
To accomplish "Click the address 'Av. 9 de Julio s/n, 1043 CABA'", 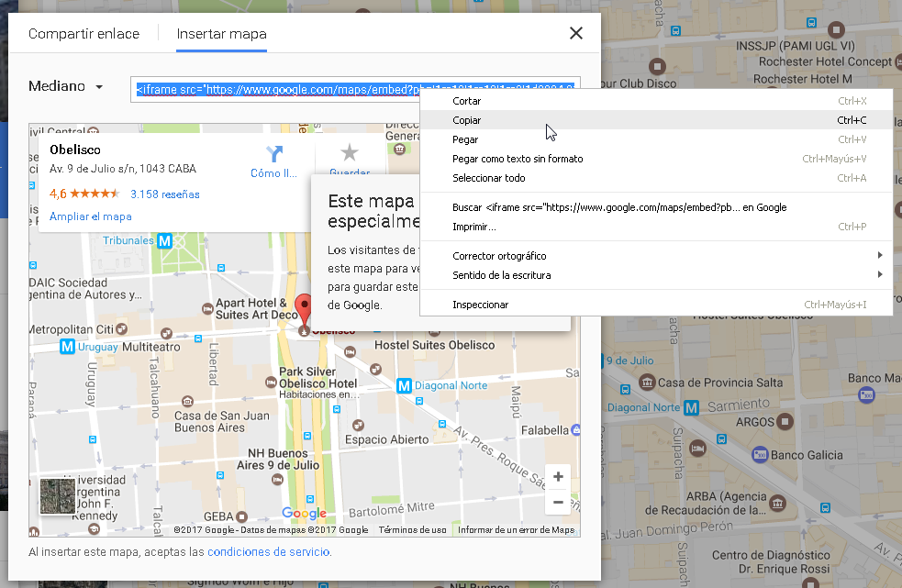I will [x=123, y=169].
